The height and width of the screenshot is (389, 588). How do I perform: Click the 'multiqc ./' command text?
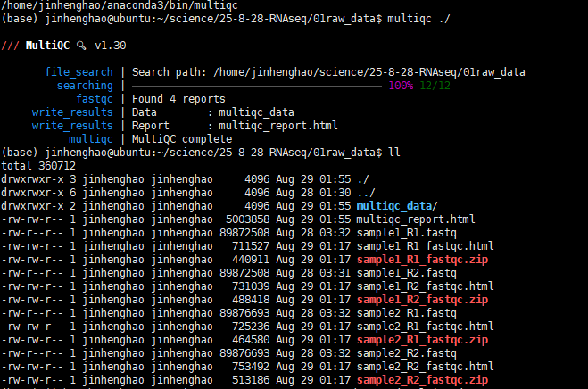(418, 19)
